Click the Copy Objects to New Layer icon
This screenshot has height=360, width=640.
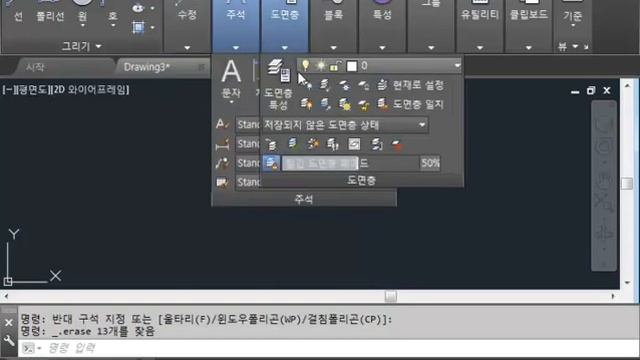click(x=313, y=144)
